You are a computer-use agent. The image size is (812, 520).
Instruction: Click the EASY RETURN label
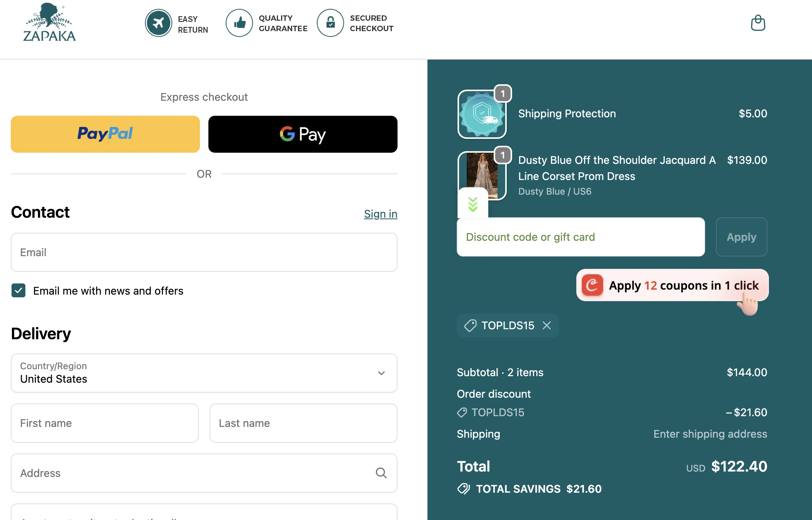pos(193,24)
